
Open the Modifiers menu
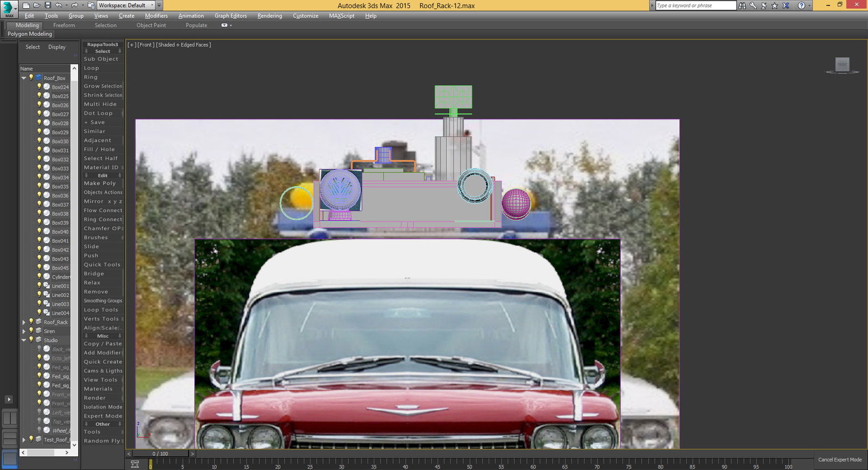(156, 16)
